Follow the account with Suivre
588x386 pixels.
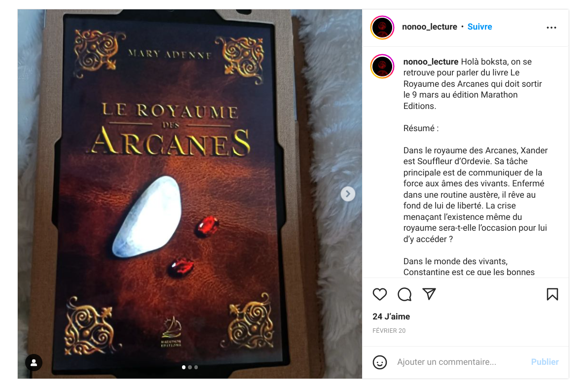[x=479, y=27]
